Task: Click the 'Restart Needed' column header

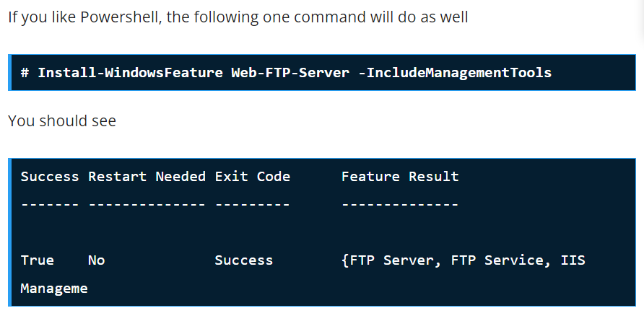Action: [x=147, y=177]
